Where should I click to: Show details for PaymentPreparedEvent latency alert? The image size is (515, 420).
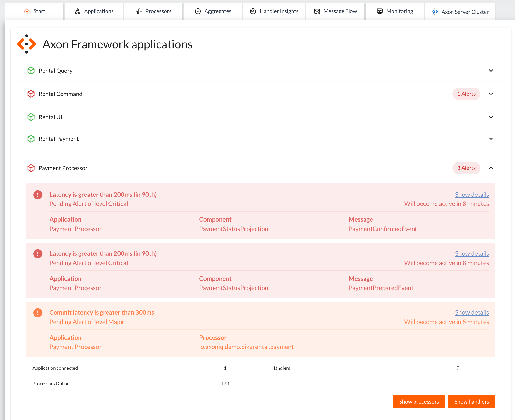click(x=472, y=253)
